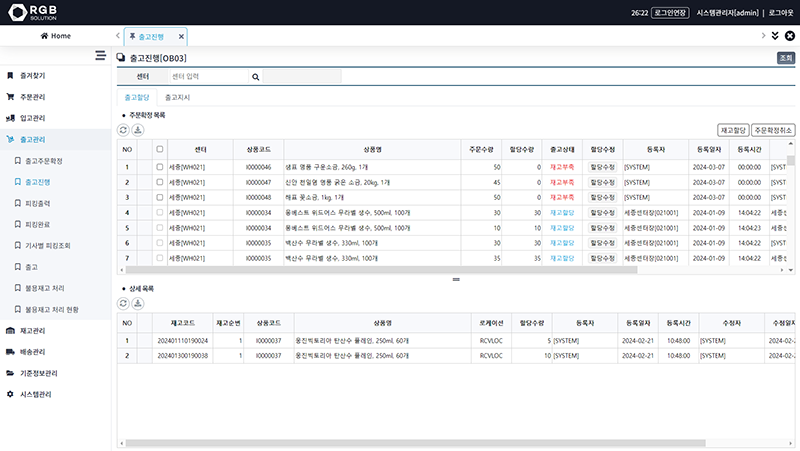Check the row 5 checkbox in 주문확정 목록
800x451 pixels.
tap(160, 228)
